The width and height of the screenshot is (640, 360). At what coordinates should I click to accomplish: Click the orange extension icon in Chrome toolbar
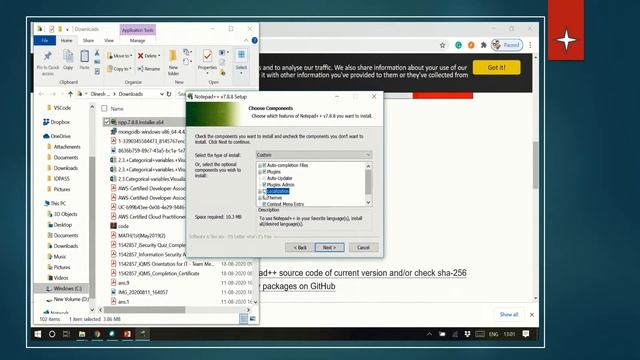[x=471, y=45]
